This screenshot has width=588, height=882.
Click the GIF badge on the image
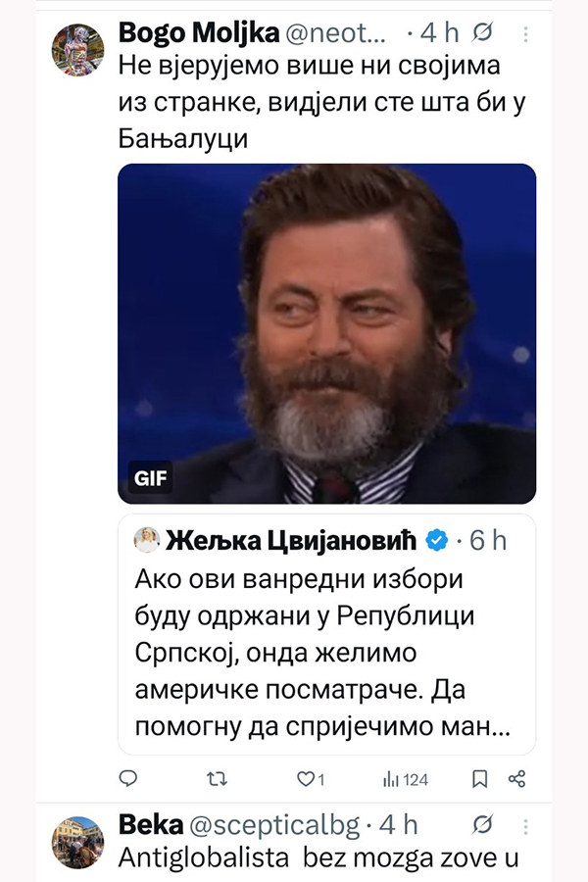(150, 480)
